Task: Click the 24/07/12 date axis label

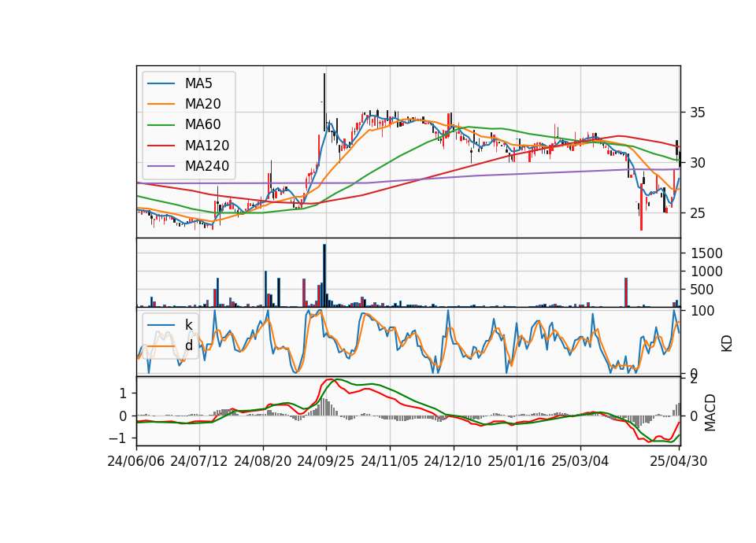Action: (x=199, y=461)
